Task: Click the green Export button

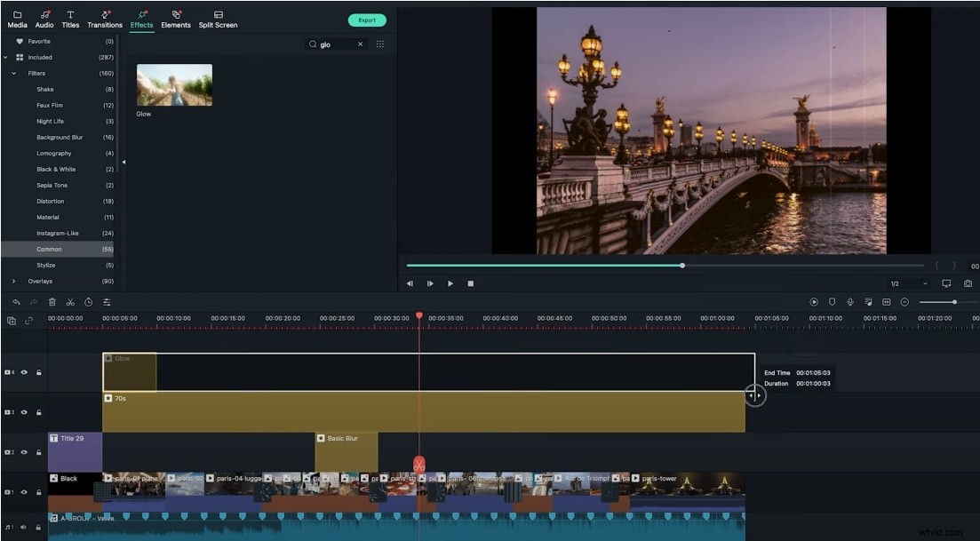Action: 367,20
